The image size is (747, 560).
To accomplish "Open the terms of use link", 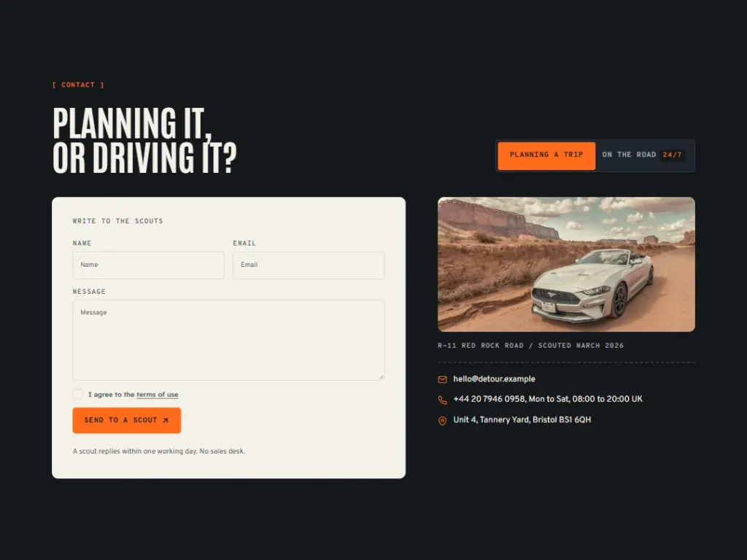I will tap(158, 394).
